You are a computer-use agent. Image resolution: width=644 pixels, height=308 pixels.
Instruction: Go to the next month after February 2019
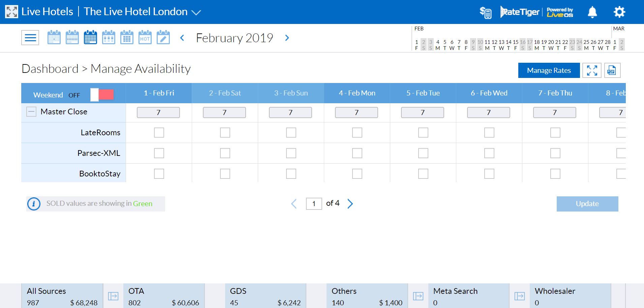[287, 38]
